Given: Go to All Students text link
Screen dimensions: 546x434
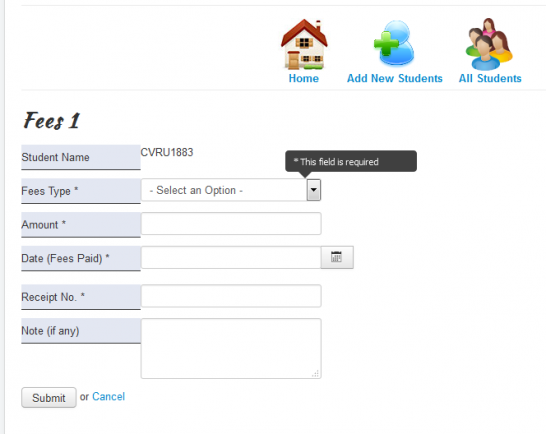Looking at the screenshot, I should (490, 78).
